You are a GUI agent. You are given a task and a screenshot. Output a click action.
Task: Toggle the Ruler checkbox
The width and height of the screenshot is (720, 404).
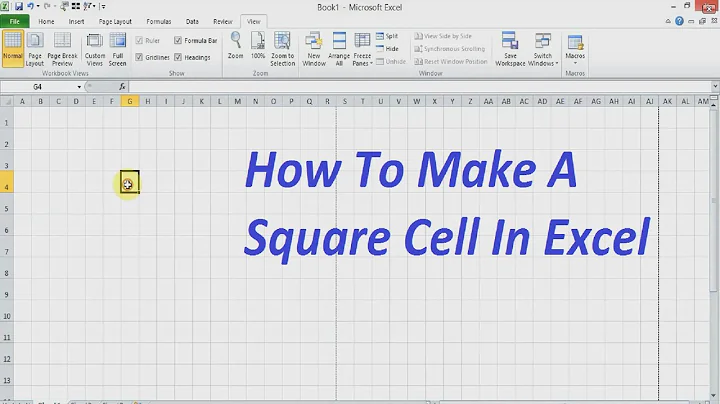pos(139,40)
